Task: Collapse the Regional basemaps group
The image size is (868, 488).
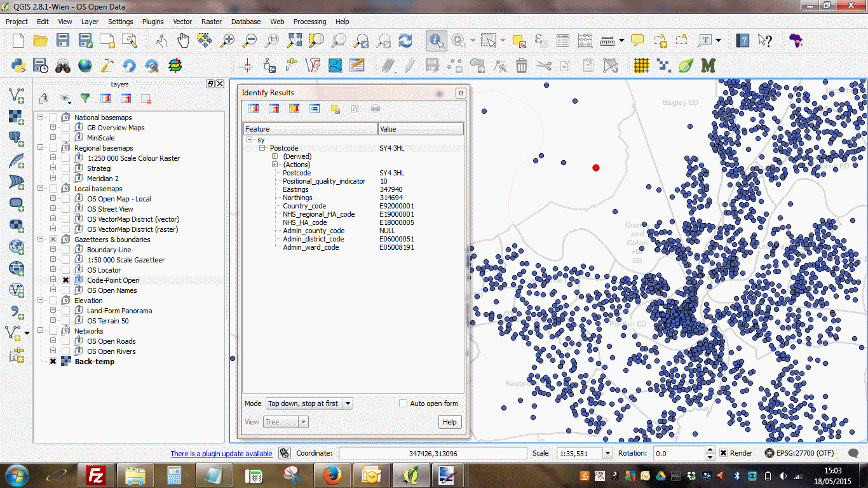Action: [x=41, y=148]
